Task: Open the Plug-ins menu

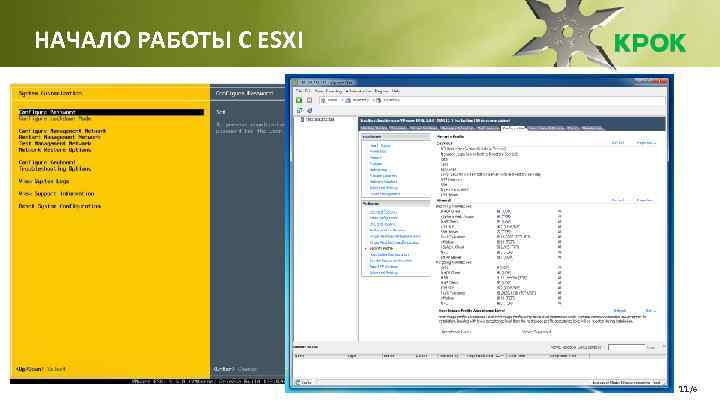Action: [382, 91]
